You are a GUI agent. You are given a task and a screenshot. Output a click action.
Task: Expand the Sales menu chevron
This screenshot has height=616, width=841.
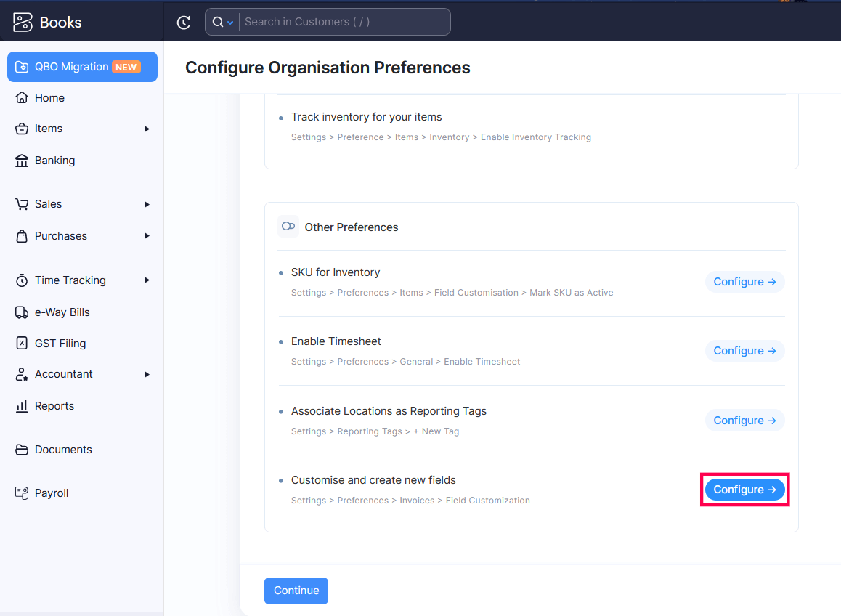pos(146,204)
